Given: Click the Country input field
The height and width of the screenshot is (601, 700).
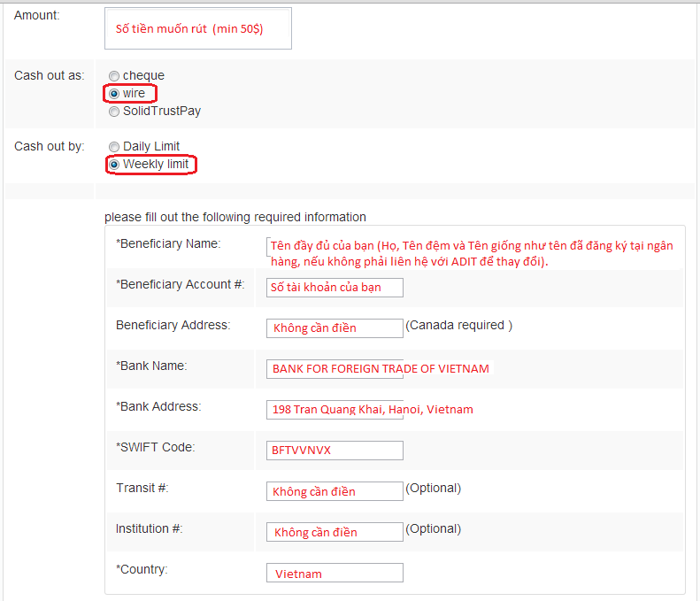Looking at the screenshot, I should pos(335,573).
